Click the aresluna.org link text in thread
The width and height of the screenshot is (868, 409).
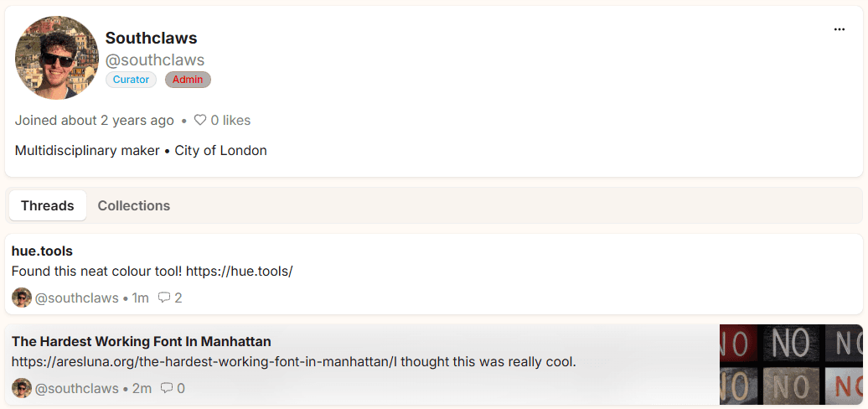tap(201, 362)
